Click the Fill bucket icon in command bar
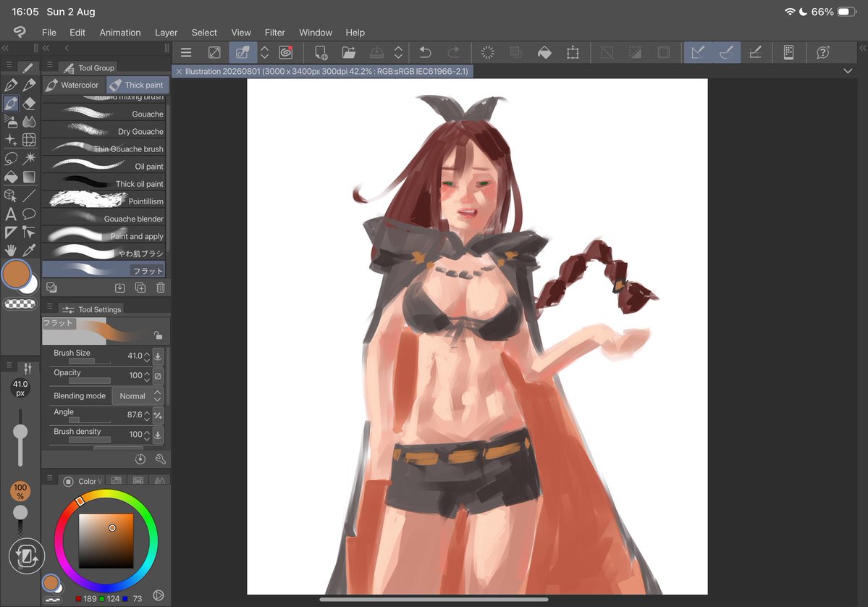This screenshot has width=868, height=607. click(x=544, y=53)
